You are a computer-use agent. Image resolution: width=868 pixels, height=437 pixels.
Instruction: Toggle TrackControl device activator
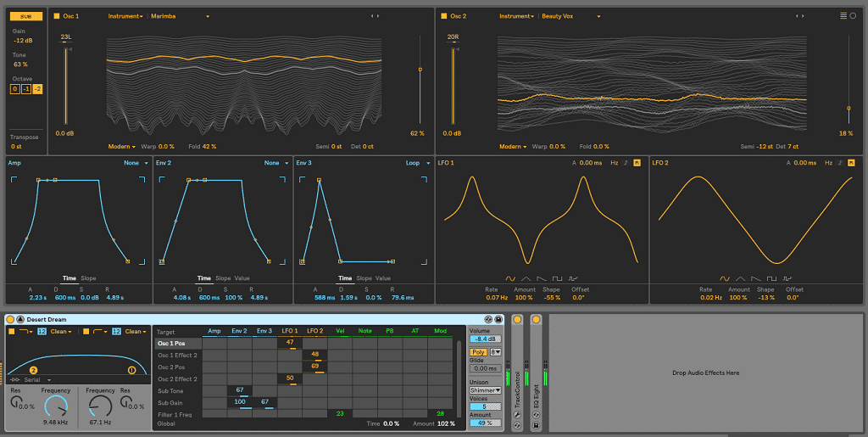point(517,320)
